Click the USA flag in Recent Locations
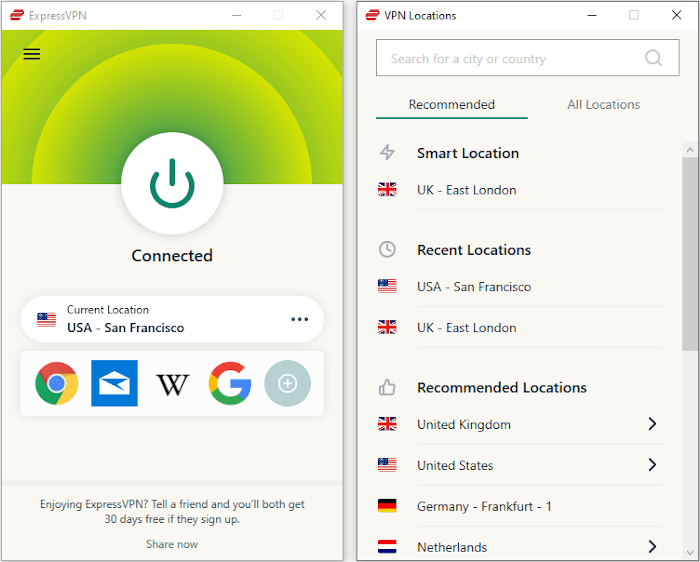Screen dimensions: 700x562 [387, 286]
